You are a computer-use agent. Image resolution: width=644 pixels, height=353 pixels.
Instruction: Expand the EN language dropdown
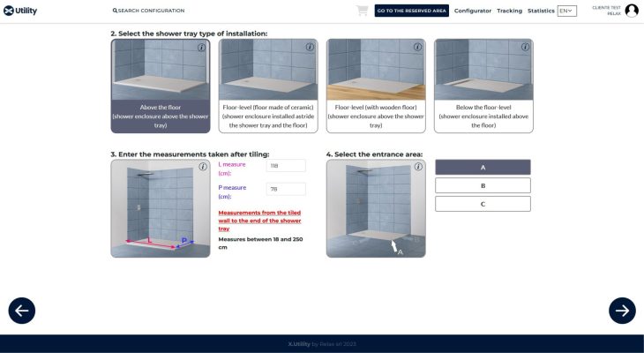566,11
